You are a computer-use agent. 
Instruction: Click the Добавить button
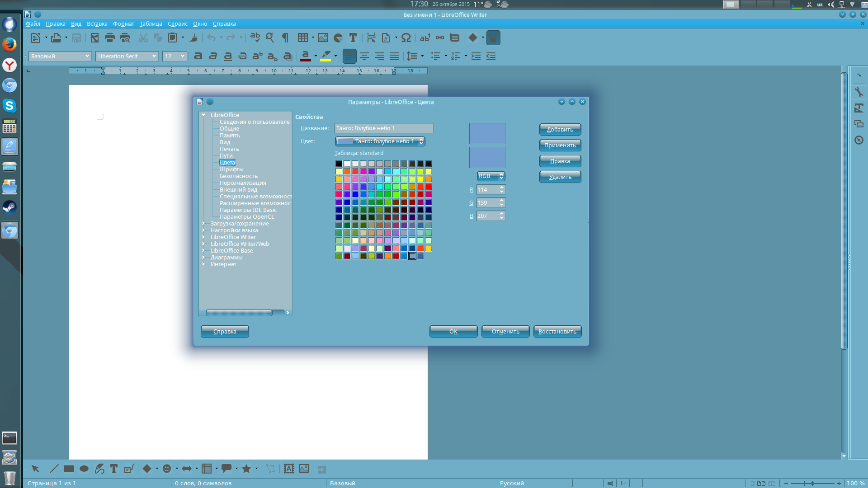tap(560, 130)
